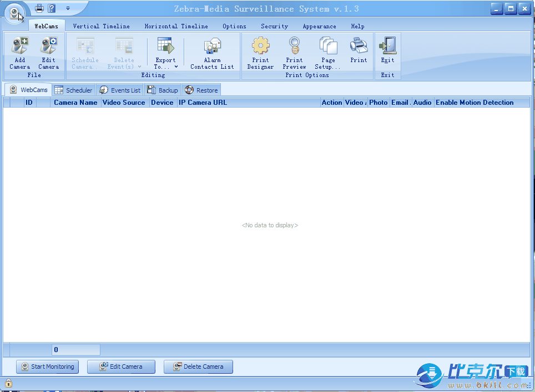Click the Delete Camera button
The image size is (535, 392).
pos(198,366)
